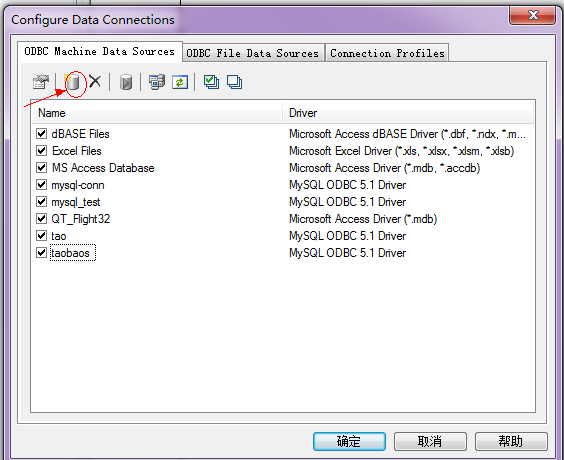The height and width of the screenshot is (460, 564).
Task: Test the data source connection
Action: (126, 82)
